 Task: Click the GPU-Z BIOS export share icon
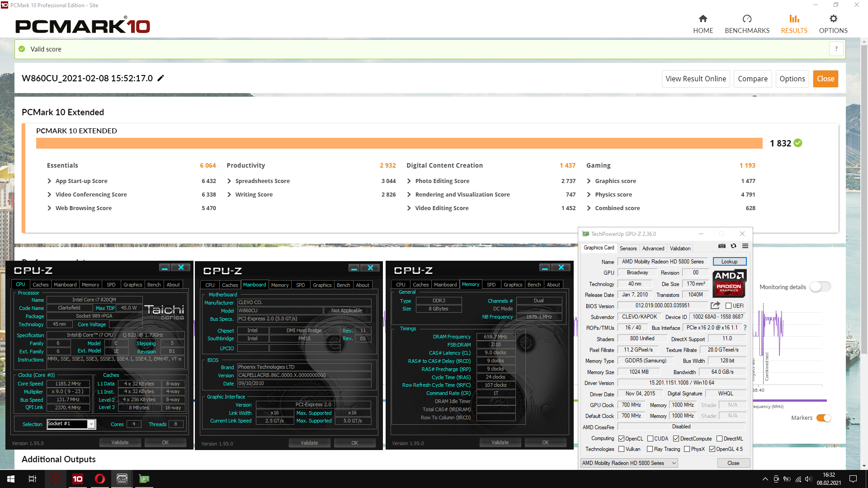[715, 305]
